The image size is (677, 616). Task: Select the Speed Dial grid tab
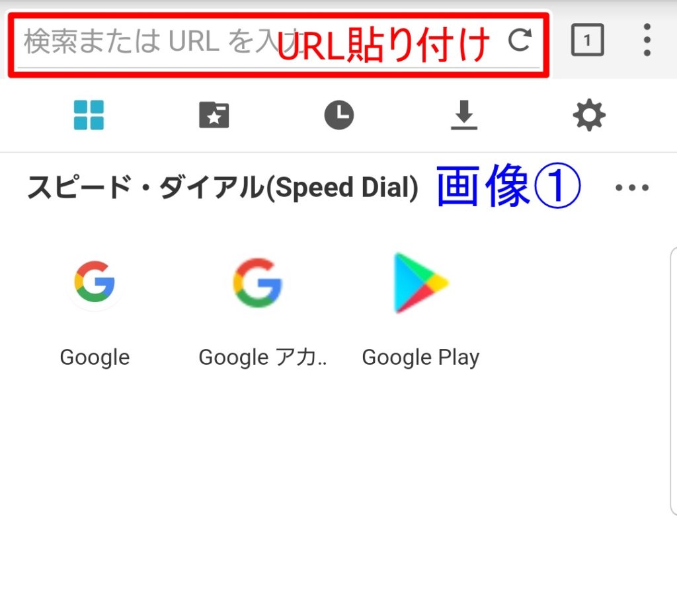[x=89, y=115]
